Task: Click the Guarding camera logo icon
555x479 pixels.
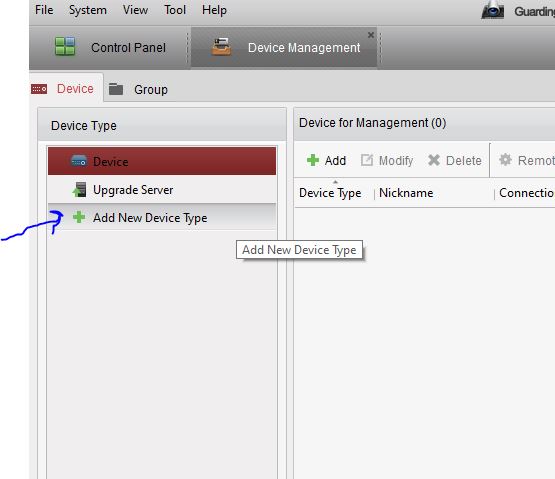Action: pos(493,10)
